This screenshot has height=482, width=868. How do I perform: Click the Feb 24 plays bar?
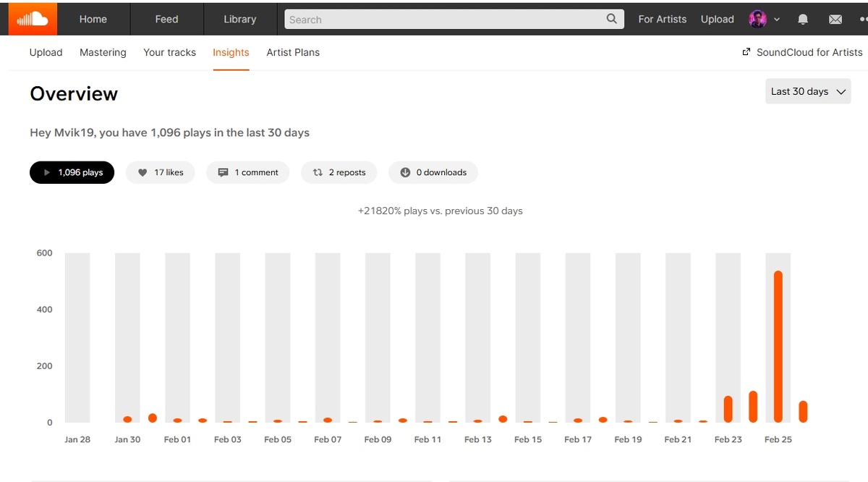[753, 407]
